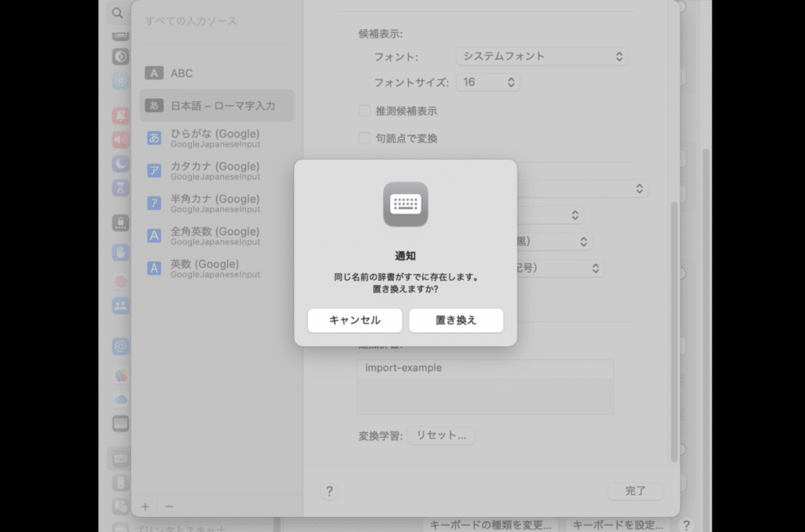Click the キャンセル button in the dialog
Screen dimensions: 805x532
pos(355,321)
